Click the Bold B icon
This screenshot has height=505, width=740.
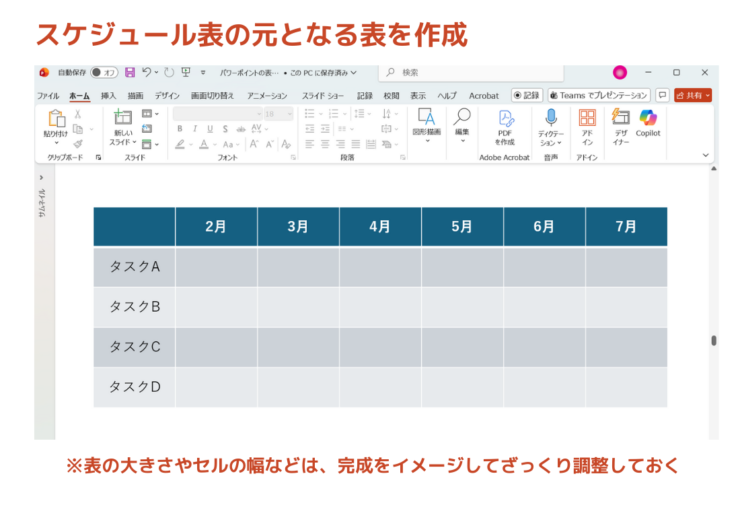pyautogui.click(x=180, y=129)
